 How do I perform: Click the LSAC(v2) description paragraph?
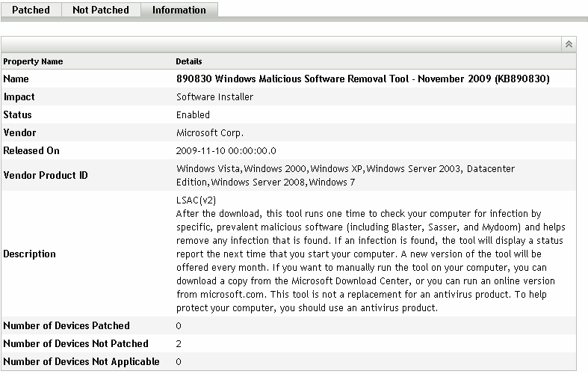click(370, 254)
